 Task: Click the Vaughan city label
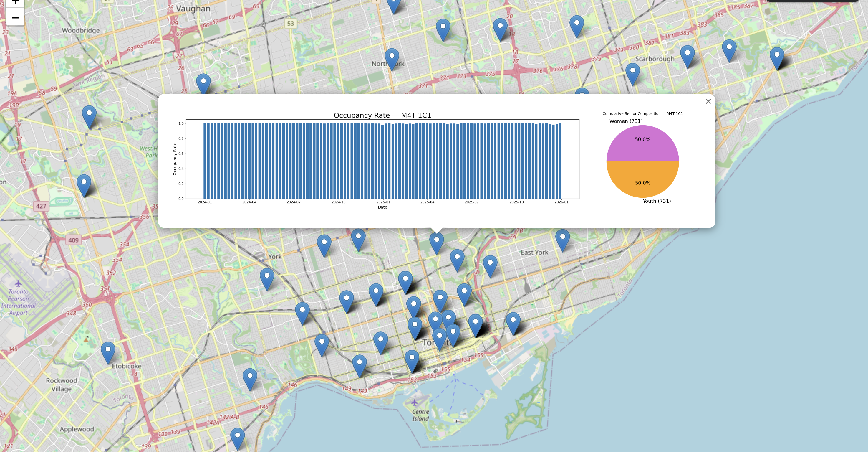click(193, 9)
